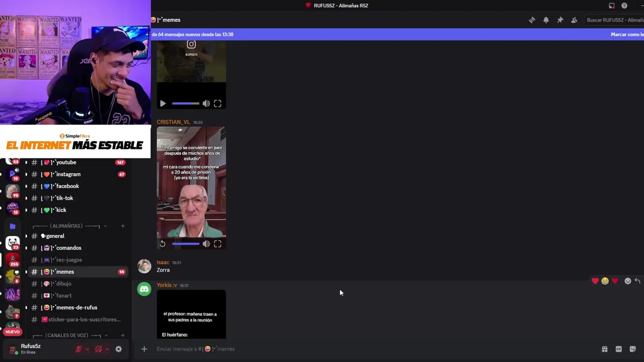Click the NUEVO unread indicator
The width and height of the screenshot is (644, 362).
[x=13, y=332]
